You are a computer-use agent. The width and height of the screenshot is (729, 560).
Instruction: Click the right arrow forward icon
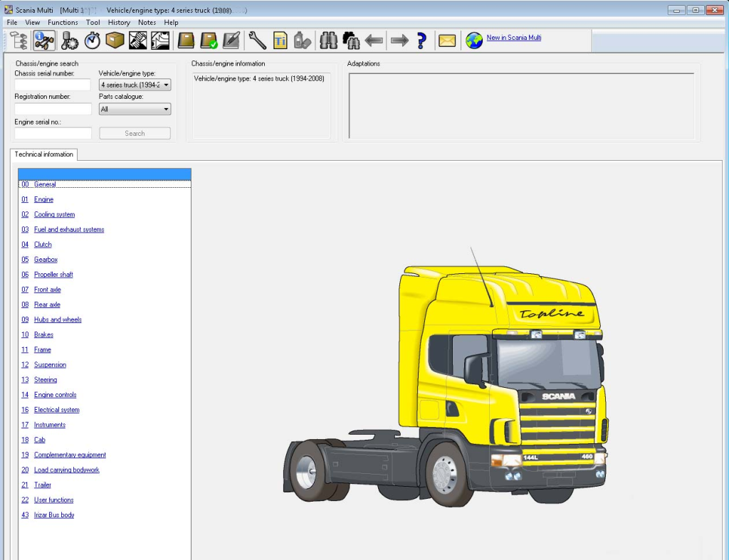click(x=399, y=41)
